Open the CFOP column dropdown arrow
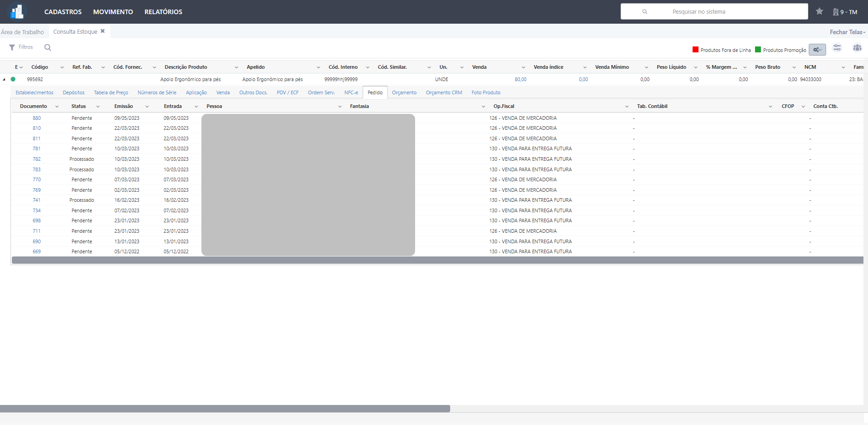 [803, 107]
